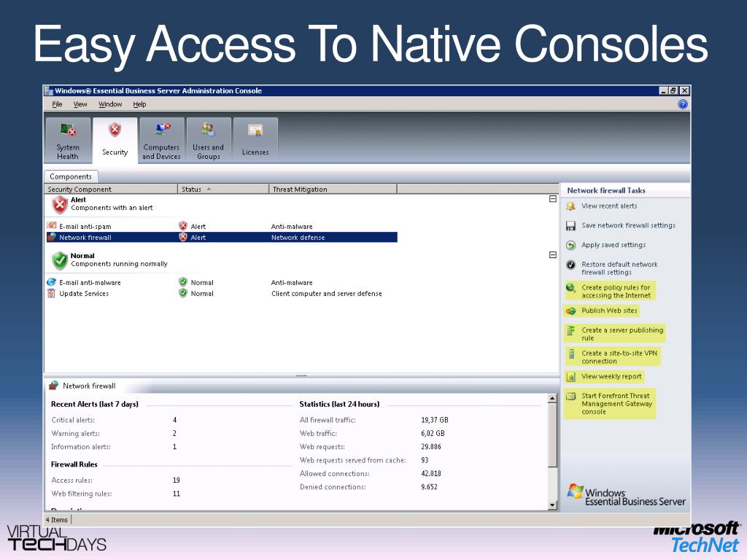Click the green Normal shield group icon
747x560 pixels.
(60, 260)
